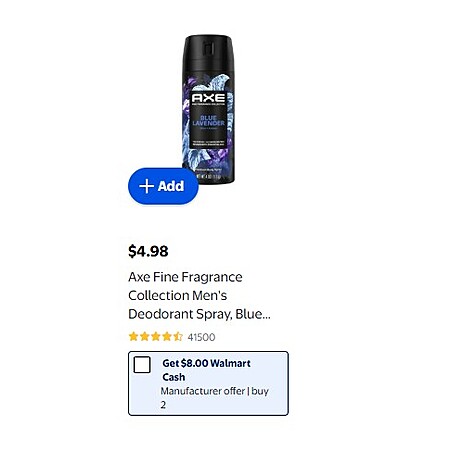The height and width of the screenshot is (450, 450).
Task: Click the Get $8.00 Walmart Cash heading
Action: pyautogui.click(x=206, y=370)
